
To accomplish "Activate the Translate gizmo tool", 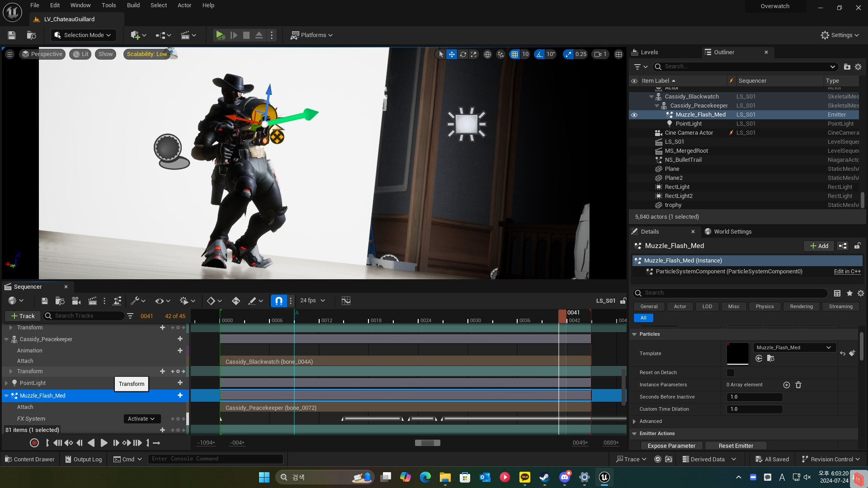I will click(x=452, y=54).
